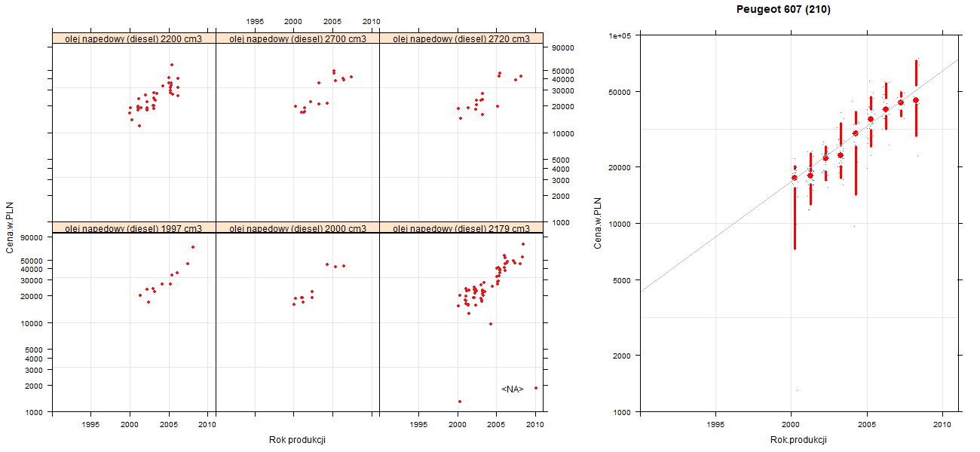980x452 pixels.
Task: Click the "2010" tick below the 2179 cm3 panel
Action: point(535,425)
